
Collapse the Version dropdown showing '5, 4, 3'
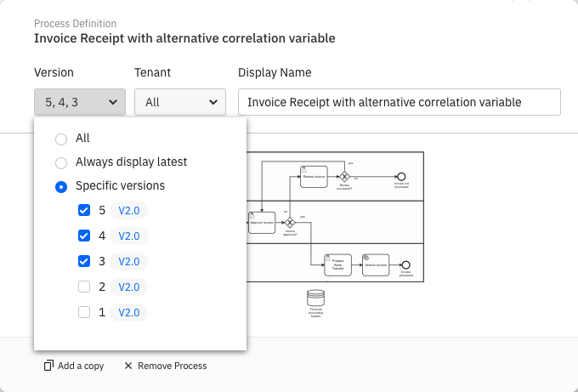[80, 102]
